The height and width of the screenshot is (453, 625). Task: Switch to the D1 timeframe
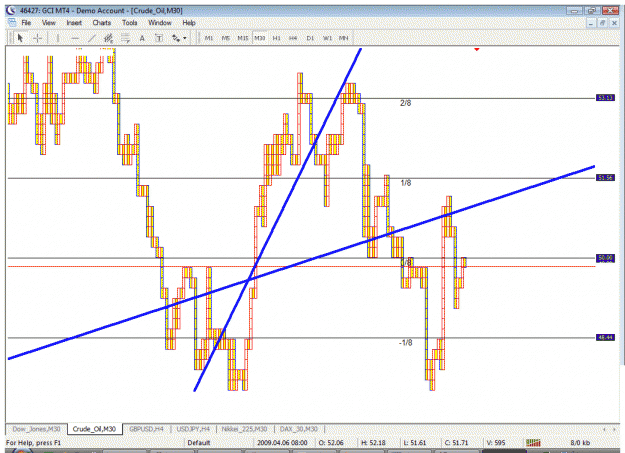pos(310,38)
